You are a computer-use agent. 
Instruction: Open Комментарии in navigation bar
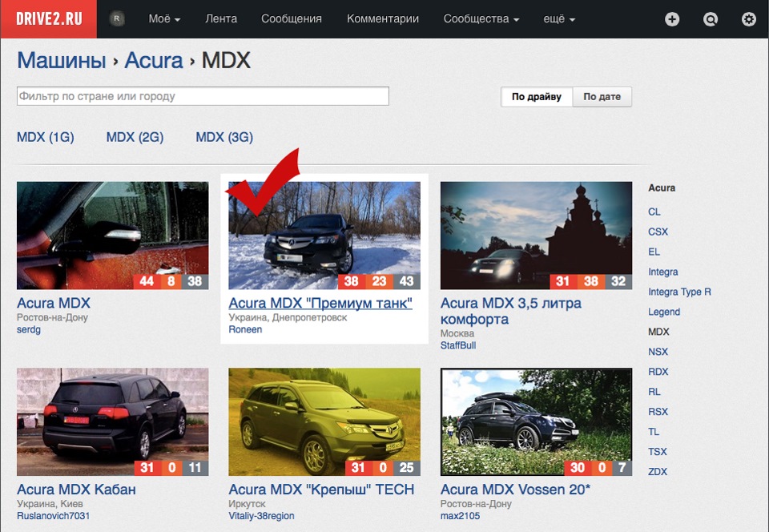point(383,18)
